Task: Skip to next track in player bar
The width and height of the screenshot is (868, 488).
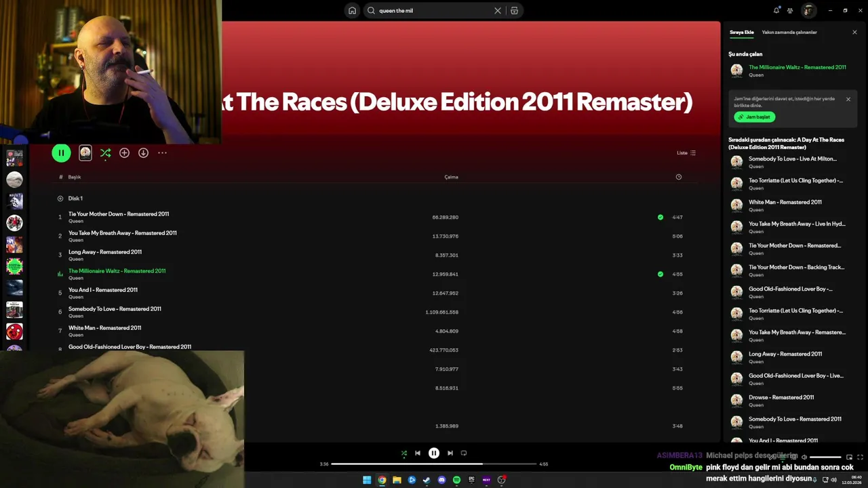Action: 450,453
